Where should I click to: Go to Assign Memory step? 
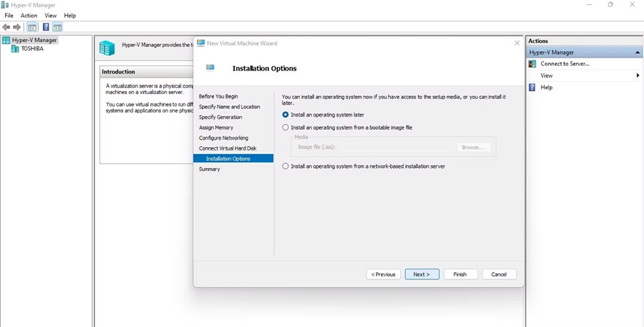[x=216, y=128]
